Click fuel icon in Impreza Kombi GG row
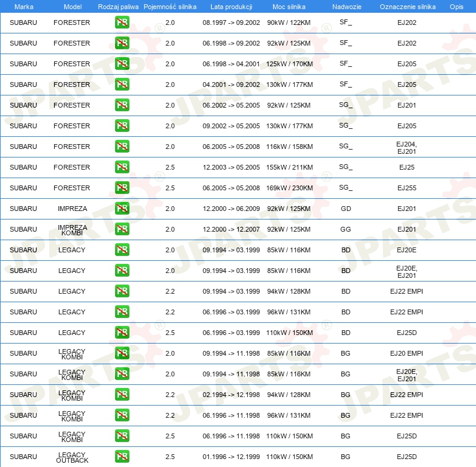The height and width of the screenshot is (467, 476). [122, 229]
